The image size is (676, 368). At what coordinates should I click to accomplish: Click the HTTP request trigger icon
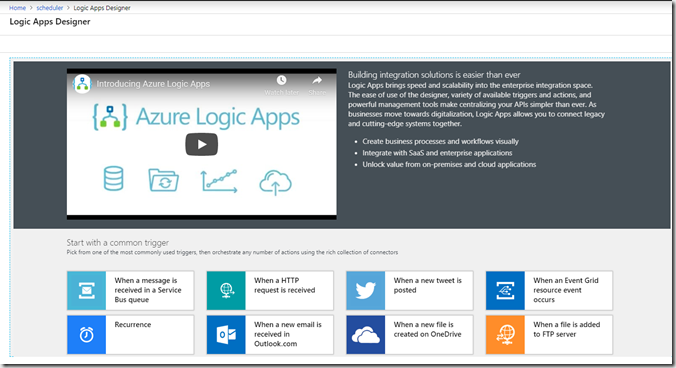[226, 290]
